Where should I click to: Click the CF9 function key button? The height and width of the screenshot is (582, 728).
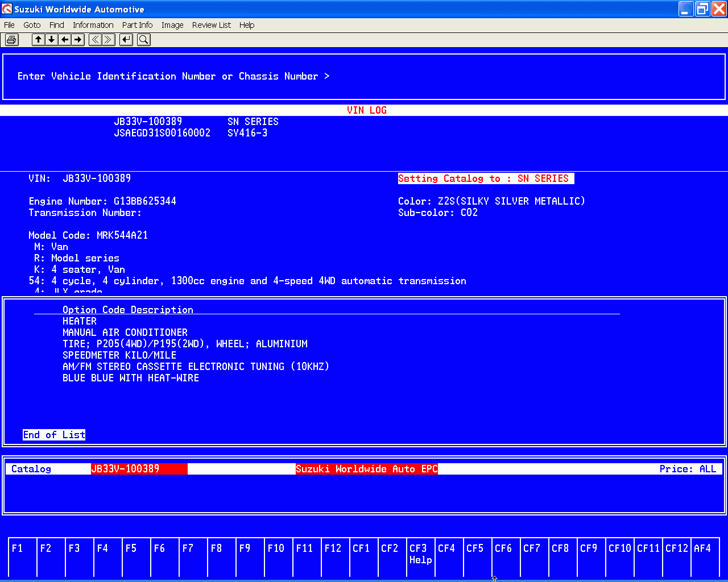591,557
